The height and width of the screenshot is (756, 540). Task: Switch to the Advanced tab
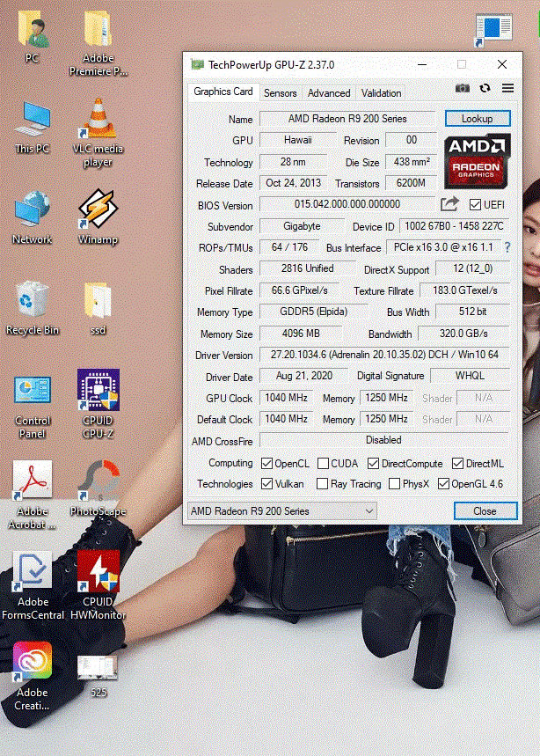click(329, 93)
